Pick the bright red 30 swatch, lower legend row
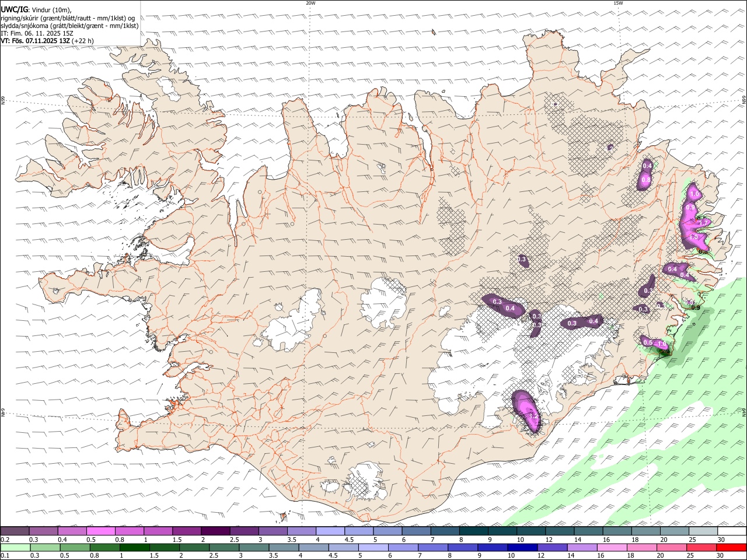 731,548
